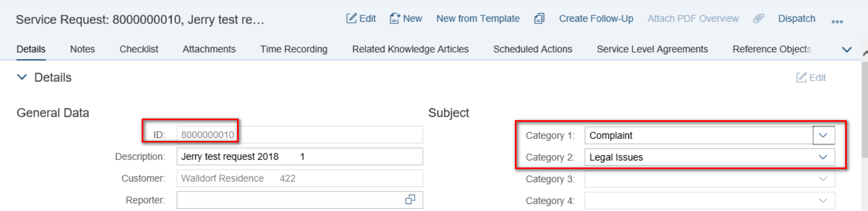Click the pencil icon in Details section
Image resolution: width=868 pixels, height=211 pixels.
pyautogui.click(x=802, y=77)
